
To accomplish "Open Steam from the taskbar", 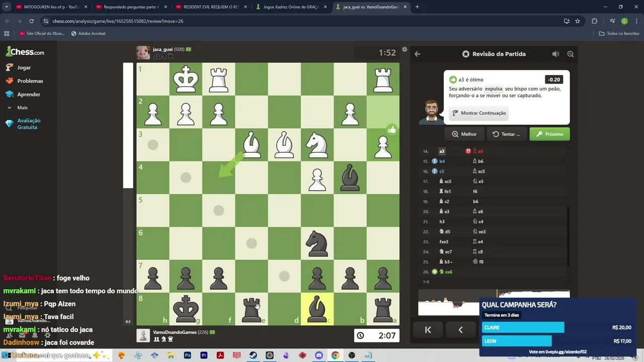I will coord(253,355).
